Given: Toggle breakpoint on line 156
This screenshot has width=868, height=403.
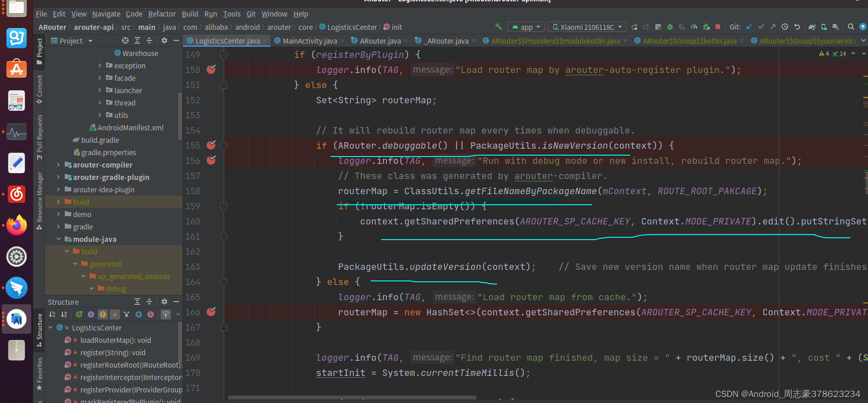Looking at the screenshot, I should coord(211,160).
